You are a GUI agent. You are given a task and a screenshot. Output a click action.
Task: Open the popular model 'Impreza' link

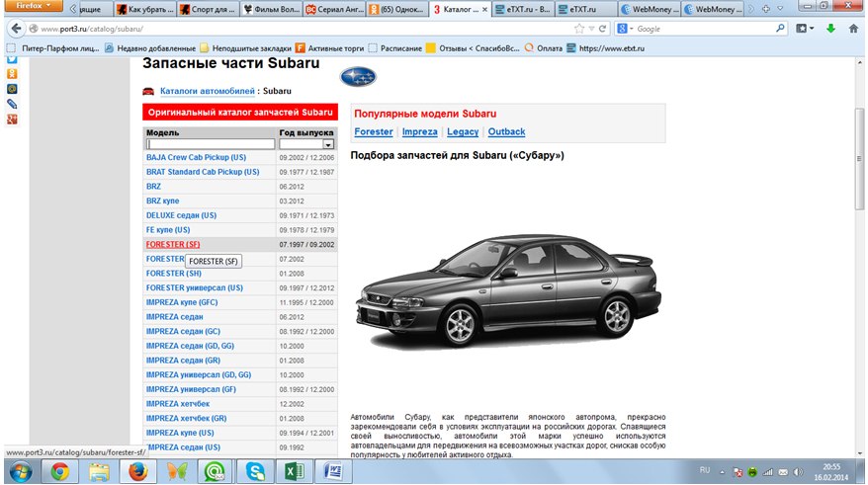click(x=419, y=131)
